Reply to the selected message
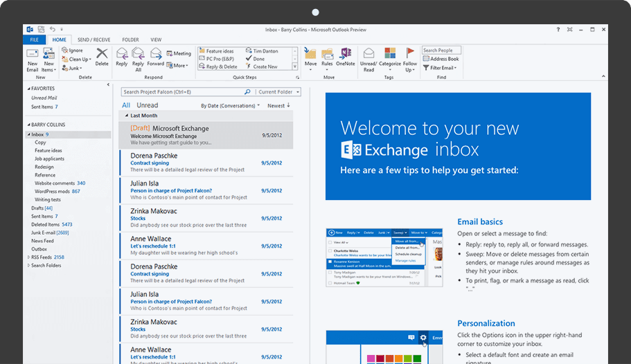Screen dimensions: 631x364 pyautogui.click(x=122, y=55)
